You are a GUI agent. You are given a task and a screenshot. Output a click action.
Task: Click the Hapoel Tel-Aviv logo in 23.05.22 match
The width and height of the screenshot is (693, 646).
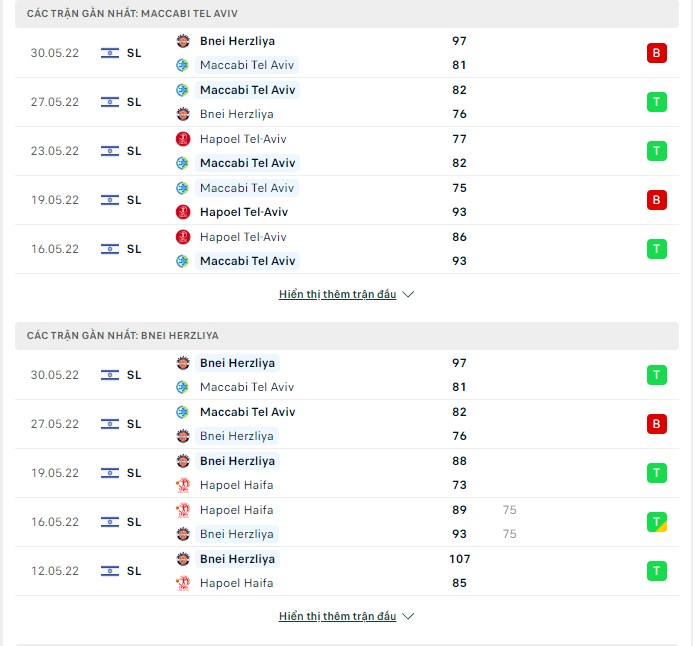tap(183, 139)
